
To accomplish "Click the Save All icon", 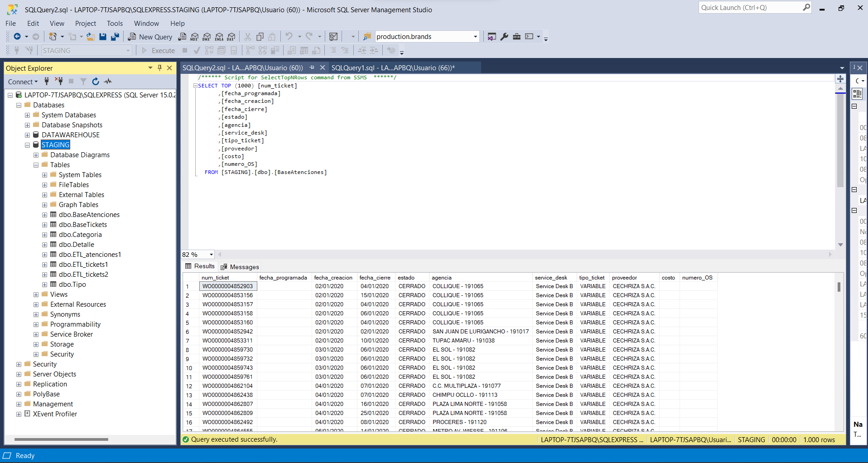I will click(115, 37).
